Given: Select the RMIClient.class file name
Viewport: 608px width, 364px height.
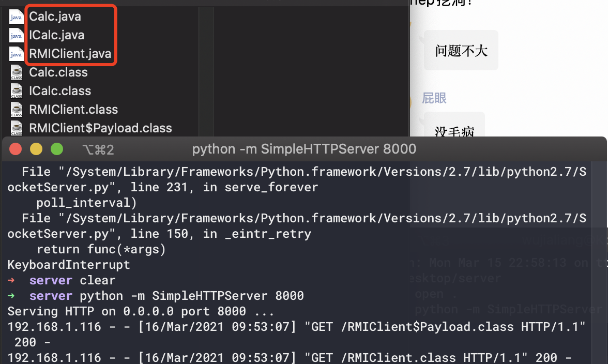Looking at the screenshot, I should tap(73, 110).
